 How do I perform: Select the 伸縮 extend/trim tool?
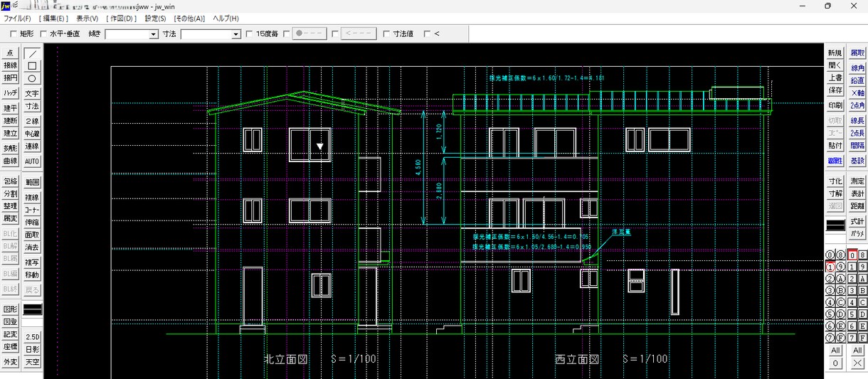click(x=32, y=222)
